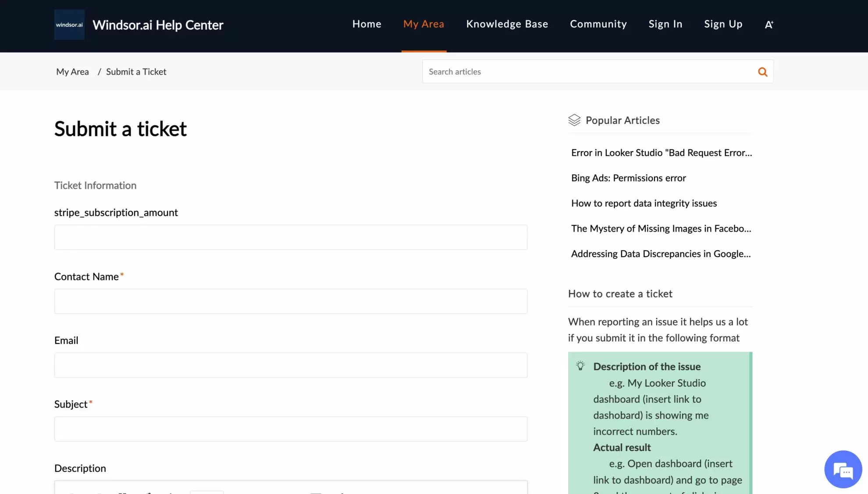Click the Ticket Information section label
This screenshot has height=494, width=868.
95,186
